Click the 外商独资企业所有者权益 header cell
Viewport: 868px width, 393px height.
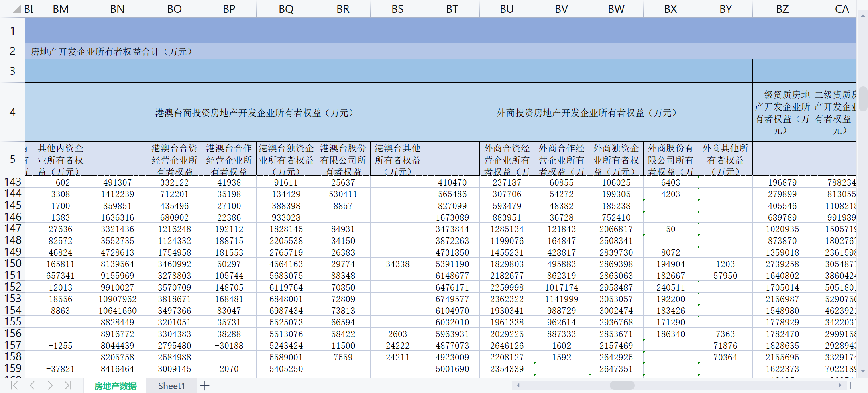[x=616, y=159]
